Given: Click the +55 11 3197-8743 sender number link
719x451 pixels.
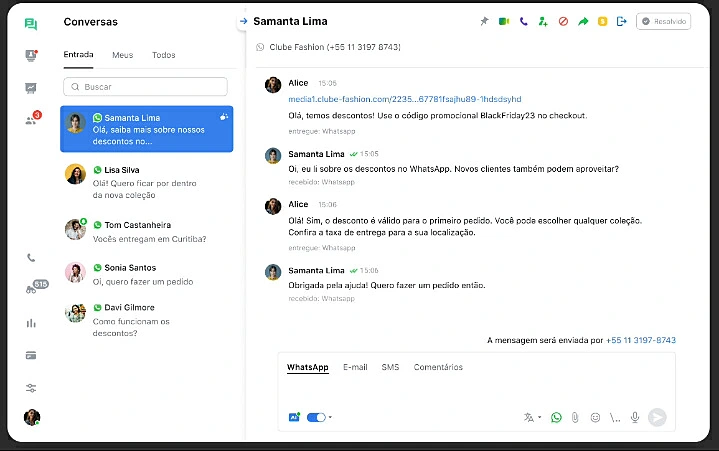Looking at the screenshot, I should point(641,340).
